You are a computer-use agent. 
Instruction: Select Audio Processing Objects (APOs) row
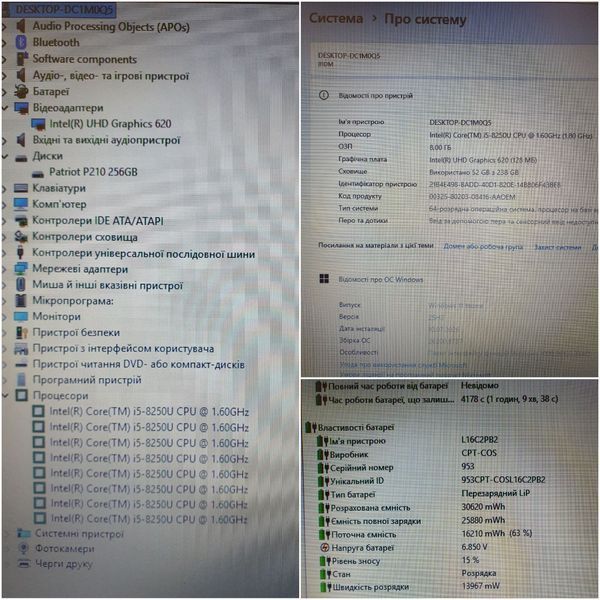click(111, 26)
